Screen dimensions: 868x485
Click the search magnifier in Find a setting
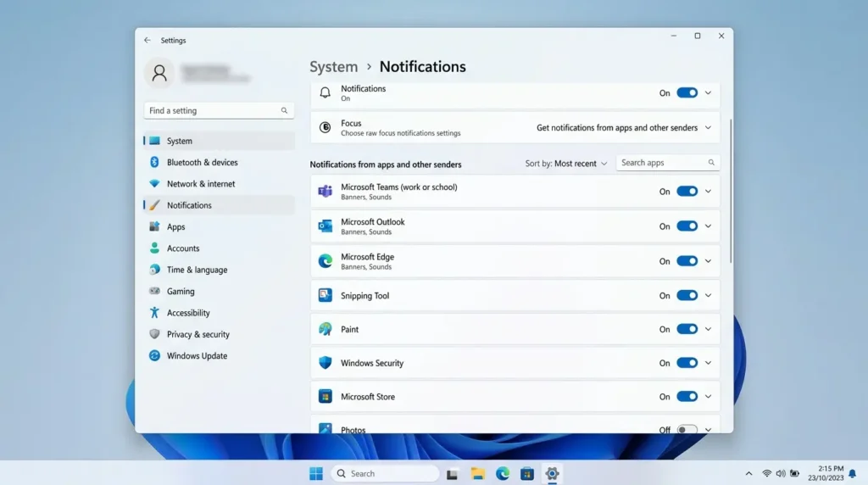pos(284,111)
